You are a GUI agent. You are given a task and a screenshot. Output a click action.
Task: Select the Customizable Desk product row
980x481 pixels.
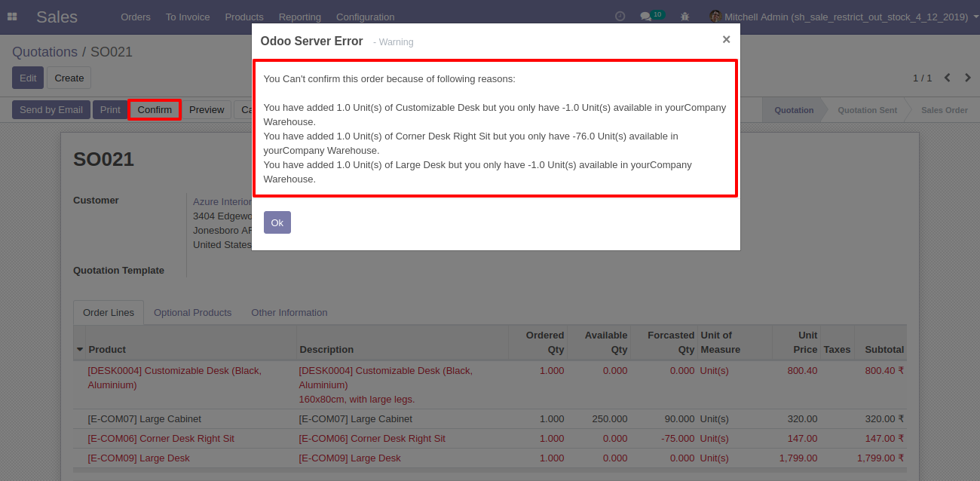[x=490, y=384]
